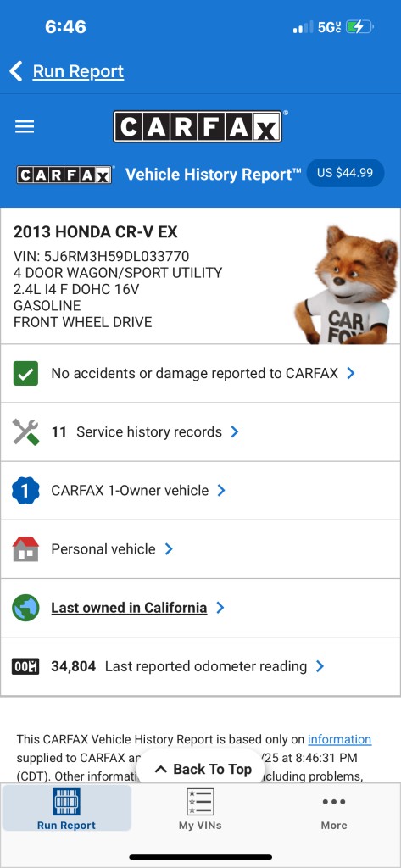Click the odometer reading icon
Screen dimensions: 401x868
pos(25,666)
